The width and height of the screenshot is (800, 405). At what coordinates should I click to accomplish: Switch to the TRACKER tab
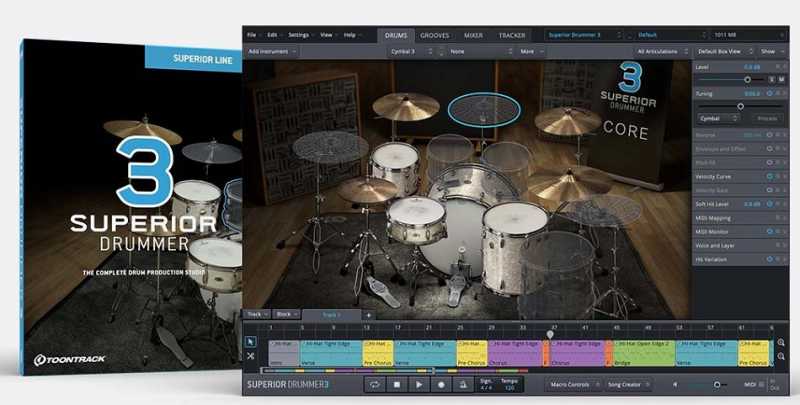click(512, 35)
